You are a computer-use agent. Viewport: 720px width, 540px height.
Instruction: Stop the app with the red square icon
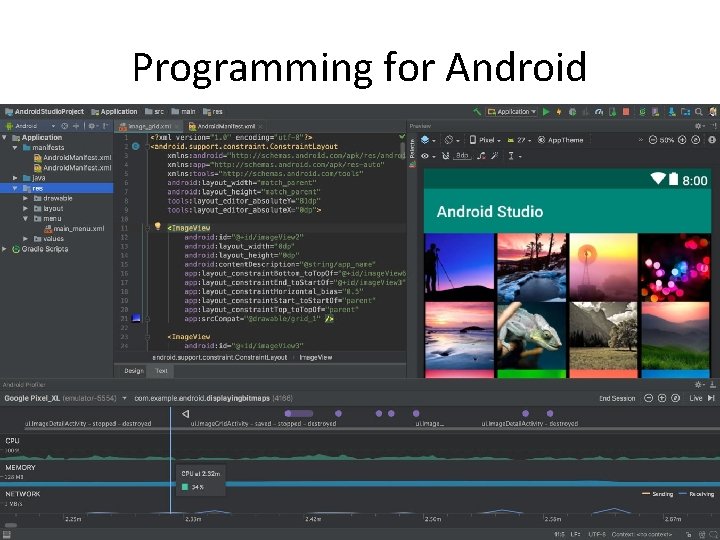point(626,112)
